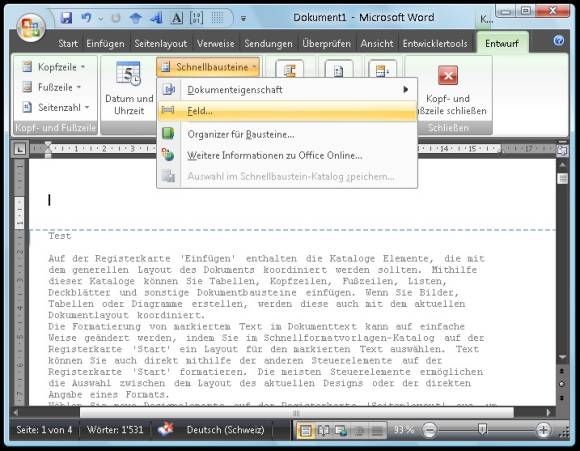Open the Verweise tab

click(x=216, y=44)
